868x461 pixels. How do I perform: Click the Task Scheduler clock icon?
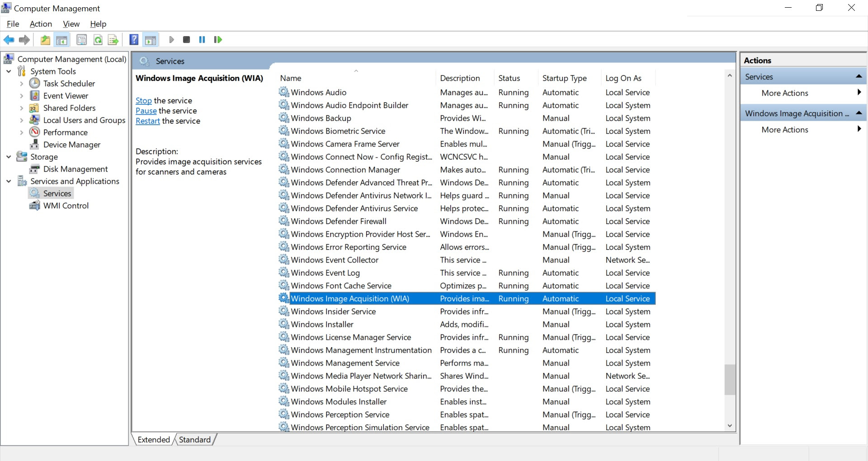tap(35, 83)
